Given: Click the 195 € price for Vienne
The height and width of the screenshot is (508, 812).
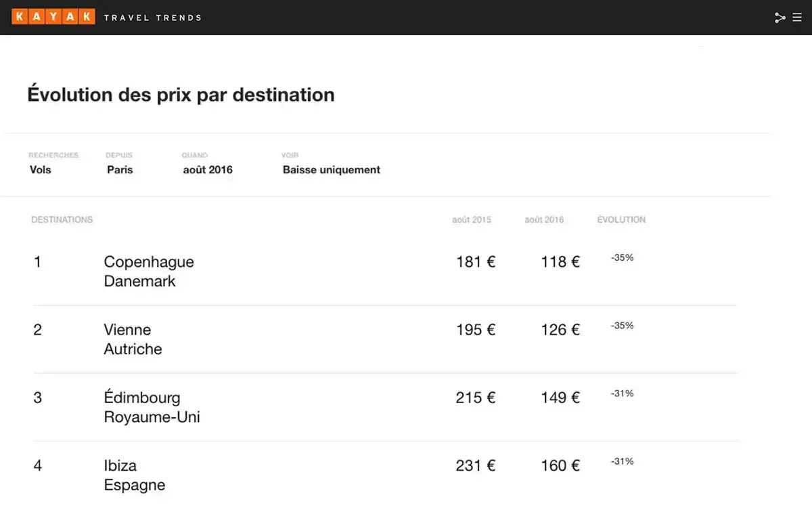Looking at the screenshot, I should click(476, 330).
